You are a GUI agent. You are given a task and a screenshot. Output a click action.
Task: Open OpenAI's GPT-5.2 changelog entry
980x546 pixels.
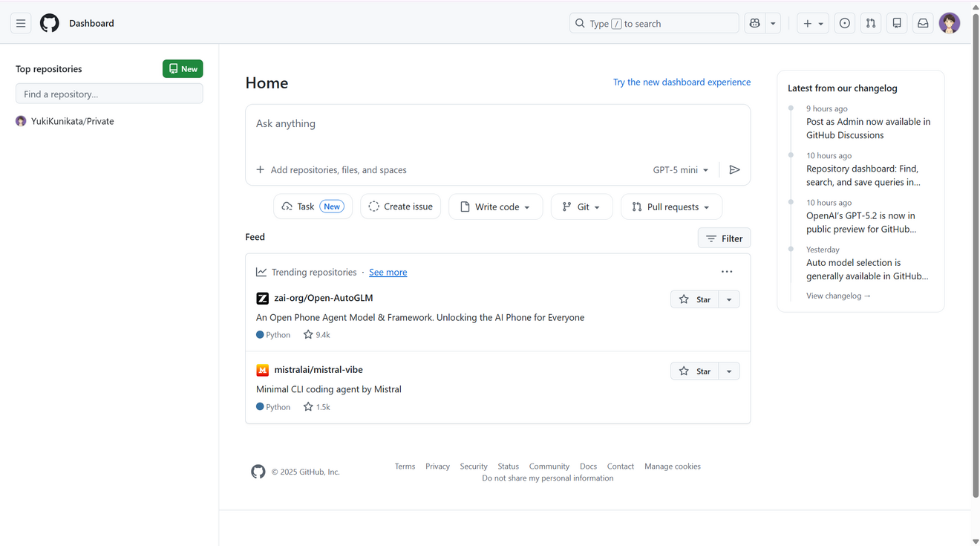[861, 222]
